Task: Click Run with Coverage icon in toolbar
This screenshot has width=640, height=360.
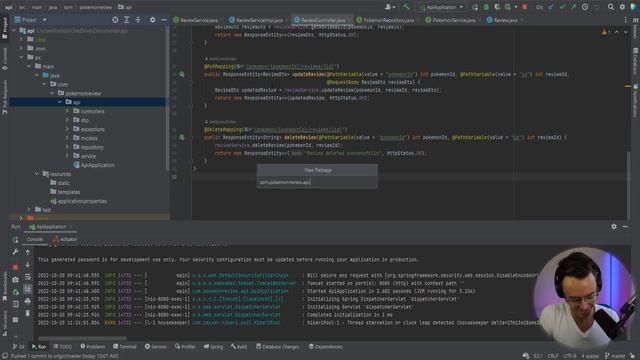Action: click(497, 7)
